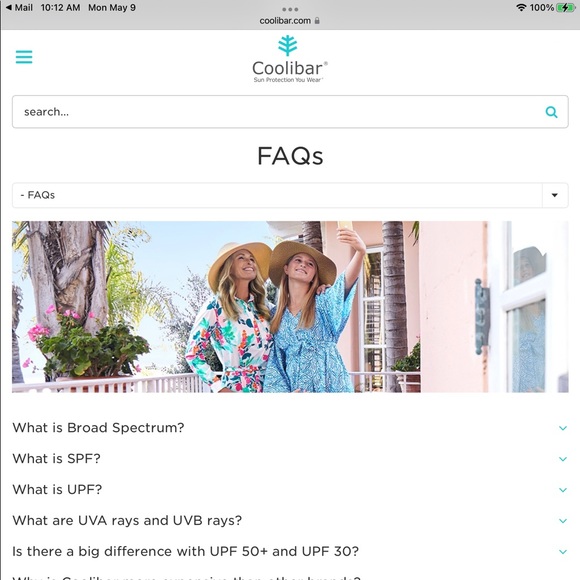The width and height of the screenshot is (580, 580).
Task: Expand the What is SPF chevron
Action: (x=563, y=459)
